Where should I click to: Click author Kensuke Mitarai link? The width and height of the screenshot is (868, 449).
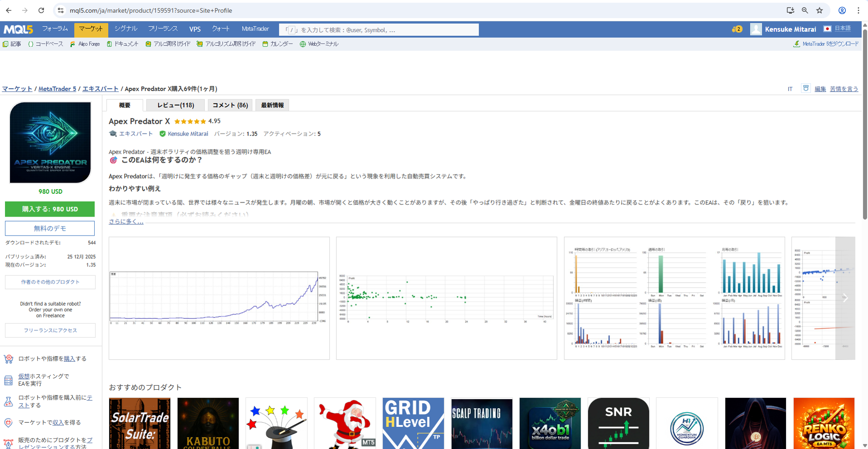pyautogui.click(x=188, y=134)
